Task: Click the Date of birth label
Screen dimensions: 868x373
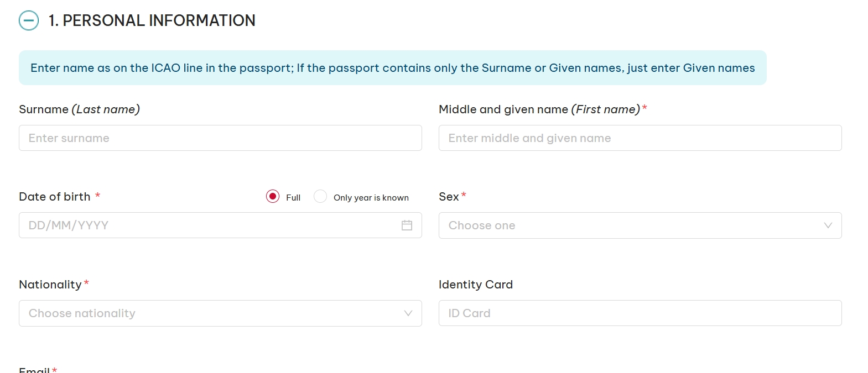Action: pyautogui.click(x=55, y=197)
